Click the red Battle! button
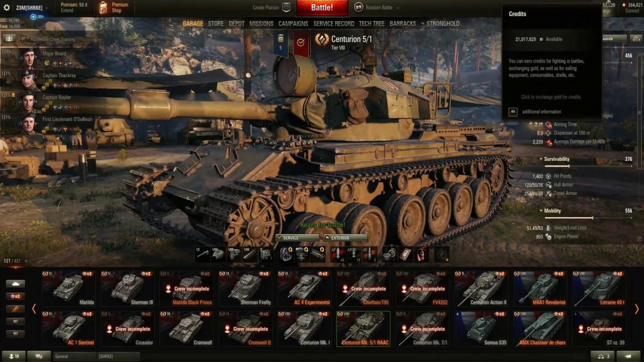Screen dimensions: 644x362 (x=322, y=8)
